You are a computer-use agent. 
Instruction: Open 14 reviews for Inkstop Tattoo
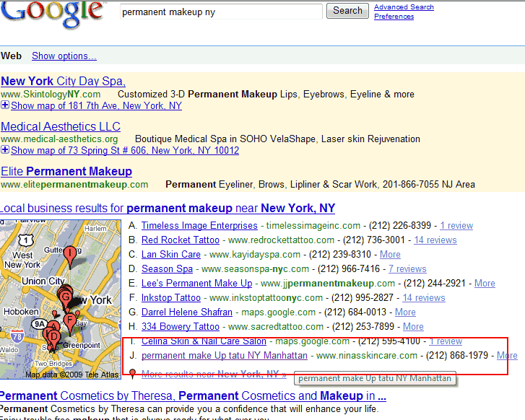[x=424, y=297]
